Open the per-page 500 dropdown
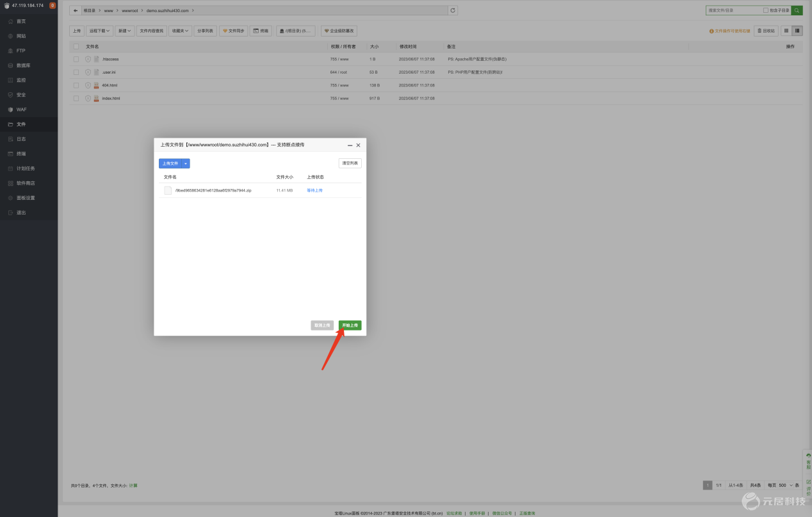The height and width of the screenshot is (517, 812). pos(786,485)
